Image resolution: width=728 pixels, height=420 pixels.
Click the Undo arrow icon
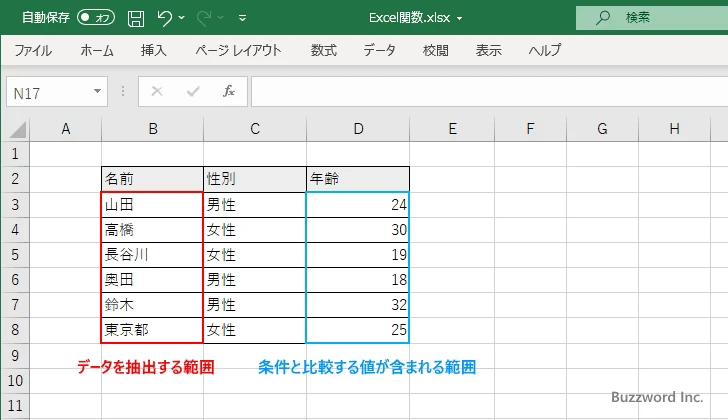(166, 17)
